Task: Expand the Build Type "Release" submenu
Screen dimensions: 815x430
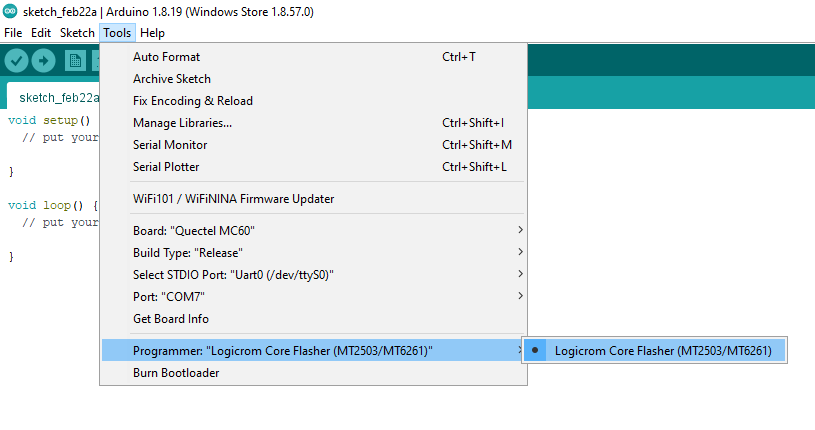Action: [314, 253]
